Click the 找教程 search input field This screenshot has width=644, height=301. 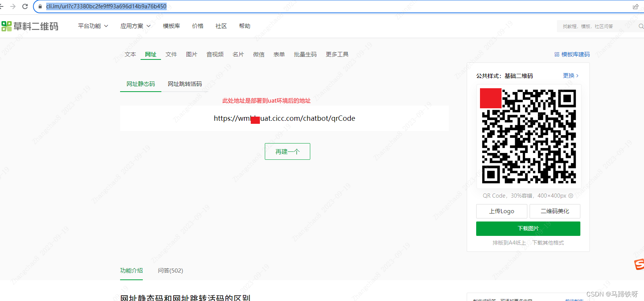click(x=597, y=26)
